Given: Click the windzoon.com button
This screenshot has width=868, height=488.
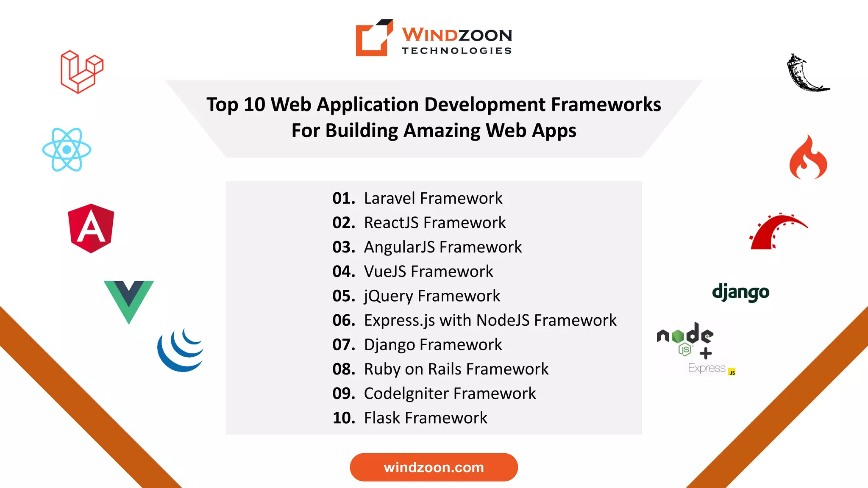Looking at the screenshot, I should point(434,467).
